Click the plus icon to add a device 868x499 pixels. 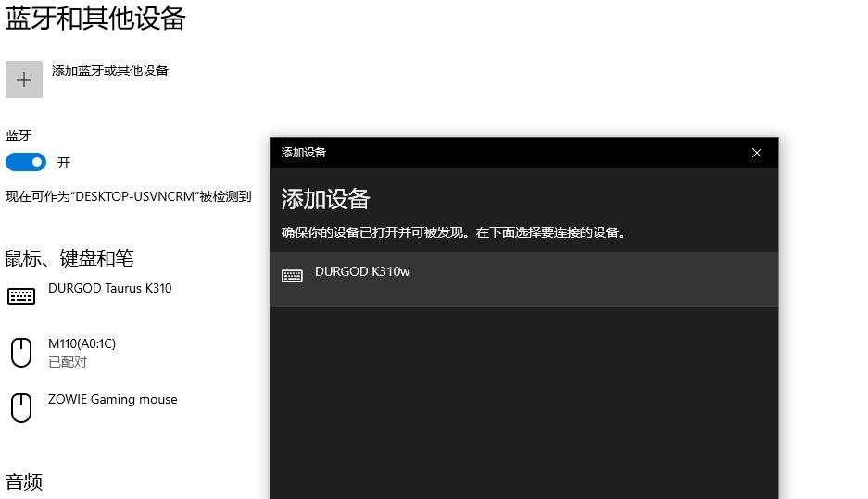[x=24, y=80]
